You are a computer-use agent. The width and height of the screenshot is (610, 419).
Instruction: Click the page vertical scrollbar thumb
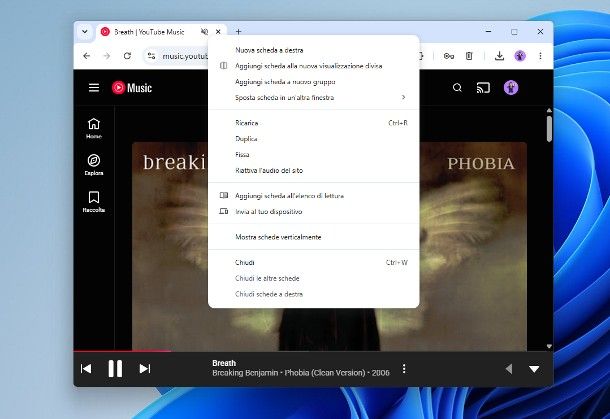(549, 129)
